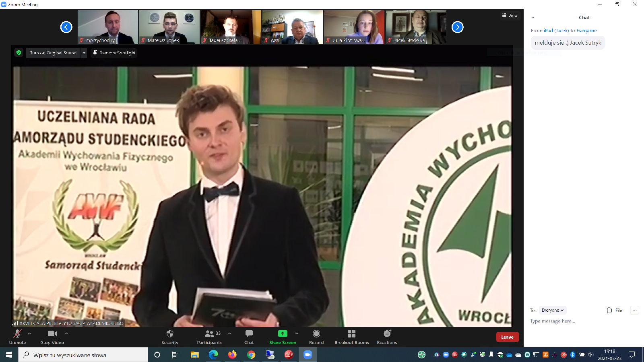Select Tadeusz Stefa... video thumbnail
The width and height of the screenshot is (644, 362).
231,27
